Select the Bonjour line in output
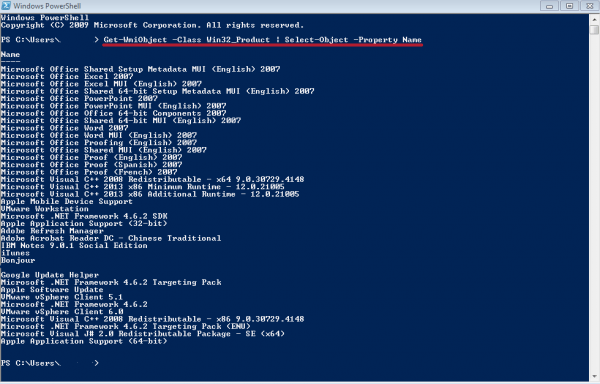600x384 pixels. coord(18,260)
